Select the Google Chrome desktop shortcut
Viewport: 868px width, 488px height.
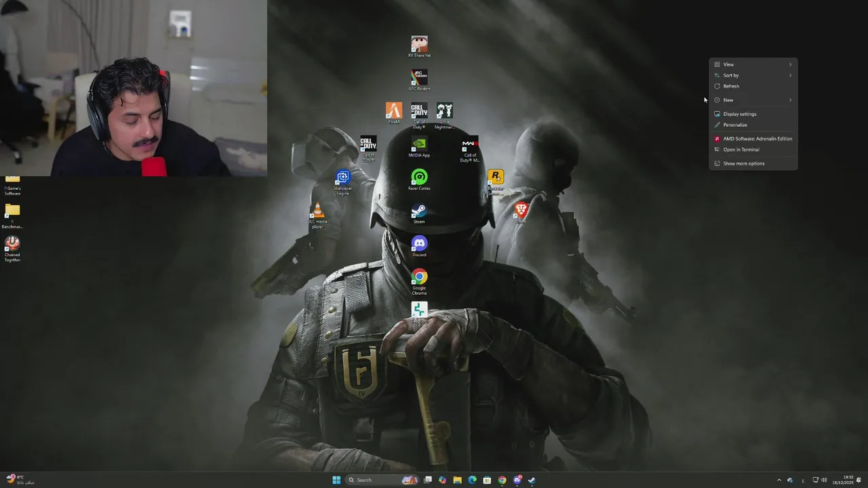[419, 281]
